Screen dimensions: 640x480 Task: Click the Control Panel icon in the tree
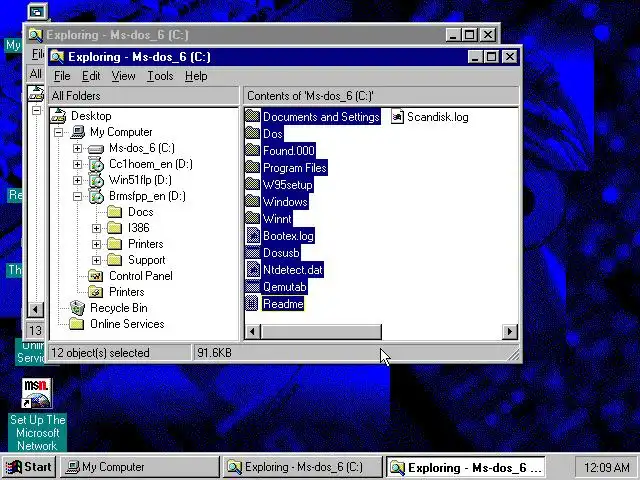(96, 276)
